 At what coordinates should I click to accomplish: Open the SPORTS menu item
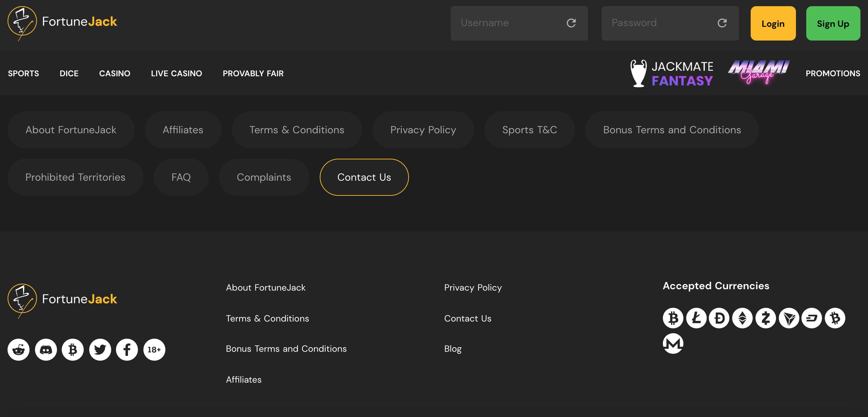[x=24, y=74]
